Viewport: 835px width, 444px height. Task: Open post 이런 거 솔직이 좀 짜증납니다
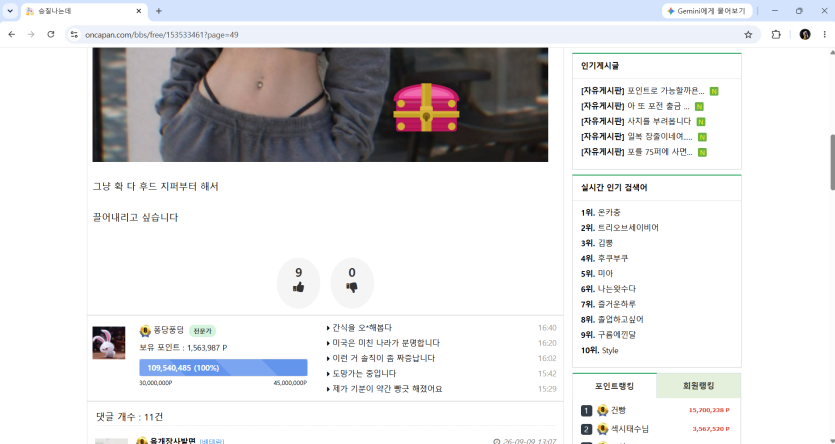click(x=383, y=358)
